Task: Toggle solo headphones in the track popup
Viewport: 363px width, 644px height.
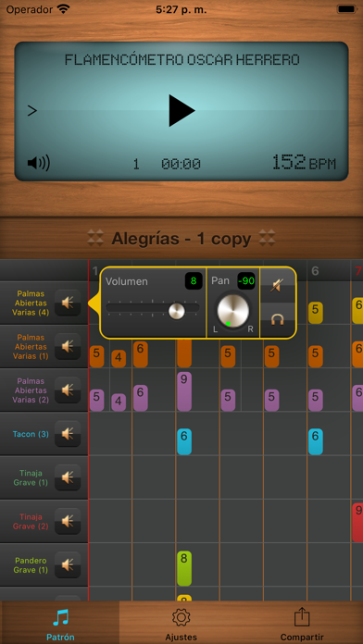Action: (279, 319)
